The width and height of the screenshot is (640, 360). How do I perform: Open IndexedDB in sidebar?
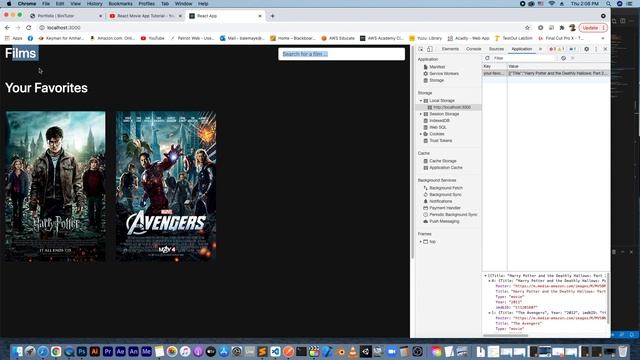439,121
